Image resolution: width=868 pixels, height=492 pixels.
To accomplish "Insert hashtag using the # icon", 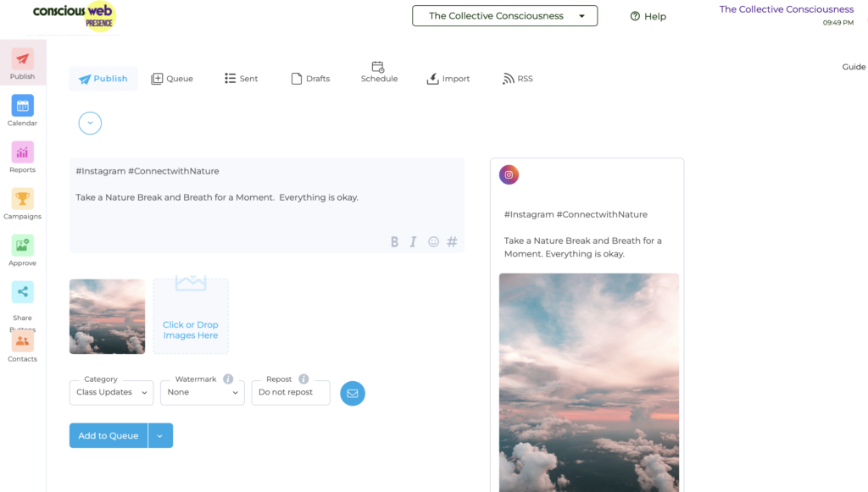I will 452,241.
